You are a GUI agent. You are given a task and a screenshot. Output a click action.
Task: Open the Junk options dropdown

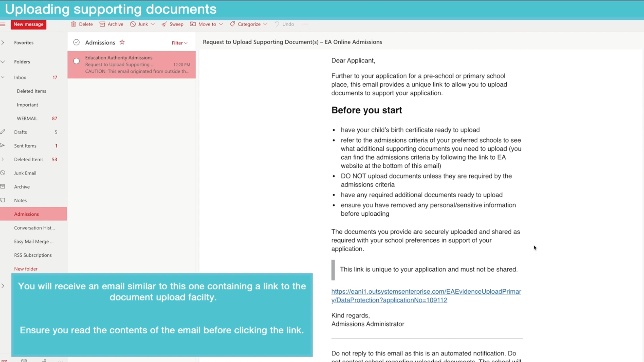(153, 24)
